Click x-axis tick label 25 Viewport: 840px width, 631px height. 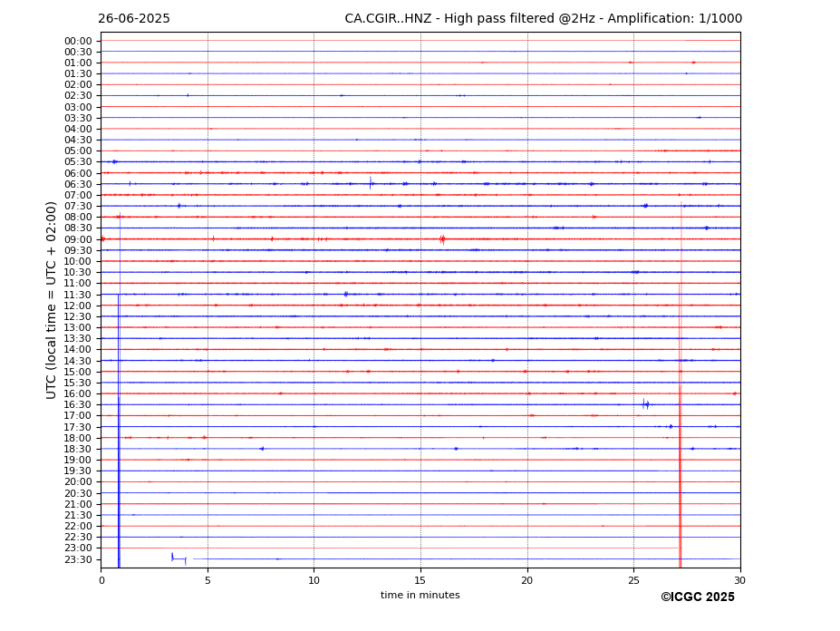click(x=633, y=580)
